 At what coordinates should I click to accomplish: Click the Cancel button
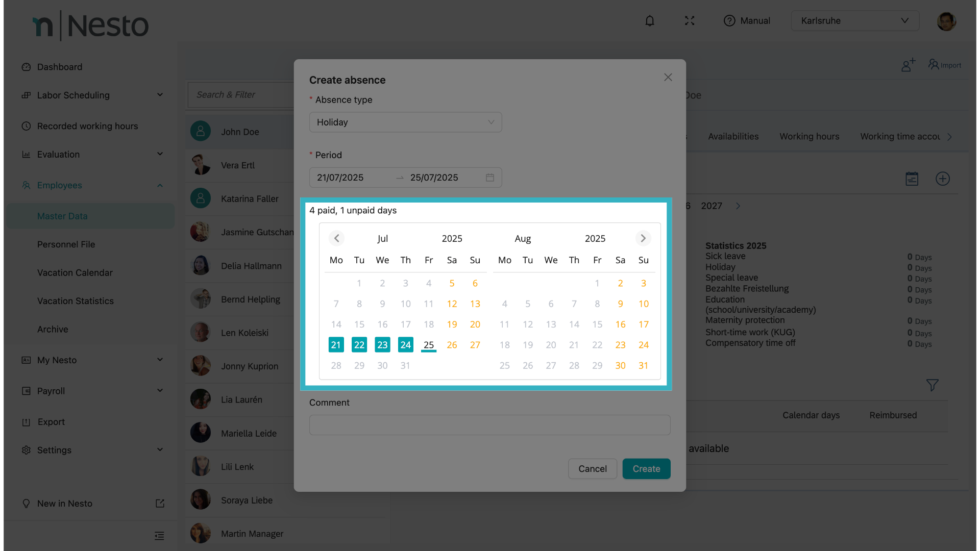[x=592, y=469]
